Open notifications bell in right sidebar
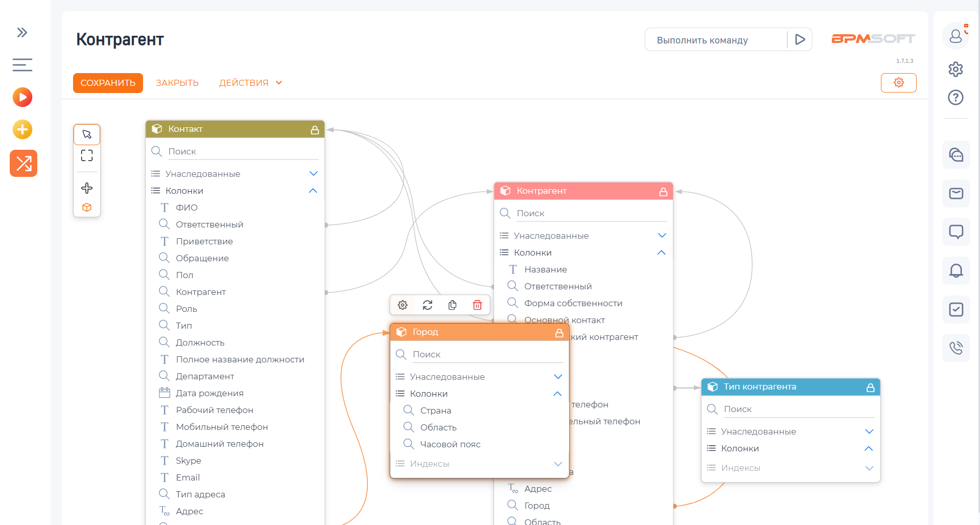This screenshot has height=525, width=980. point(955,270)
